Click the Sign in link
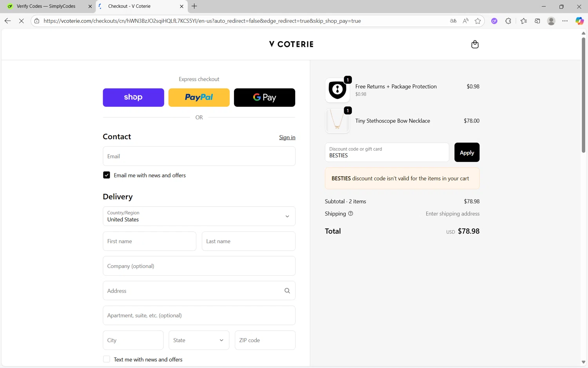 click(287, 137)
